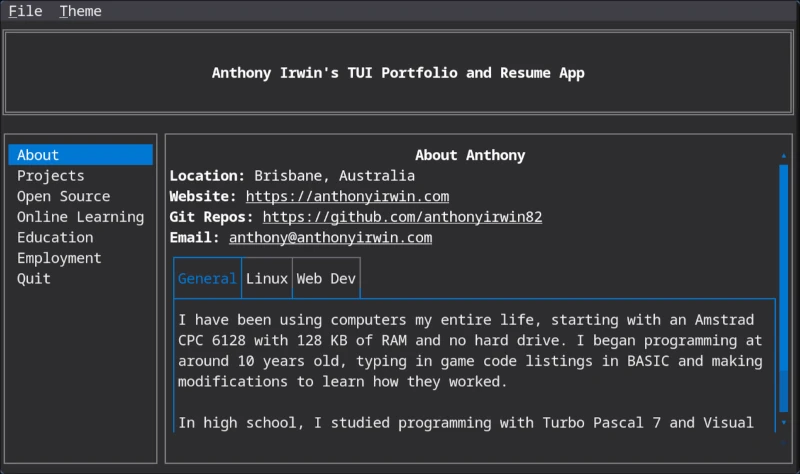Click the blue vertical scrollbar thumb
Image resolution: width=800 pixels, height=474 pixels.
click(784, 288)
